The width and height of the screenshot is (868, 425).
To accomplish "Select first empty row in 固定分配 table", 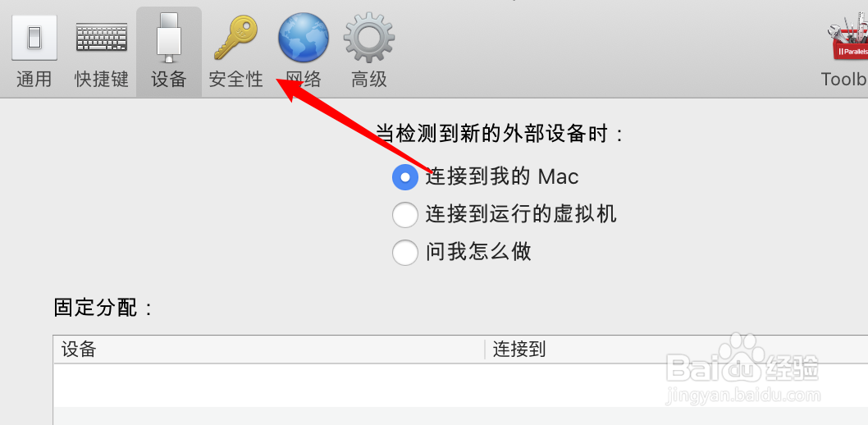I will 460,385.
